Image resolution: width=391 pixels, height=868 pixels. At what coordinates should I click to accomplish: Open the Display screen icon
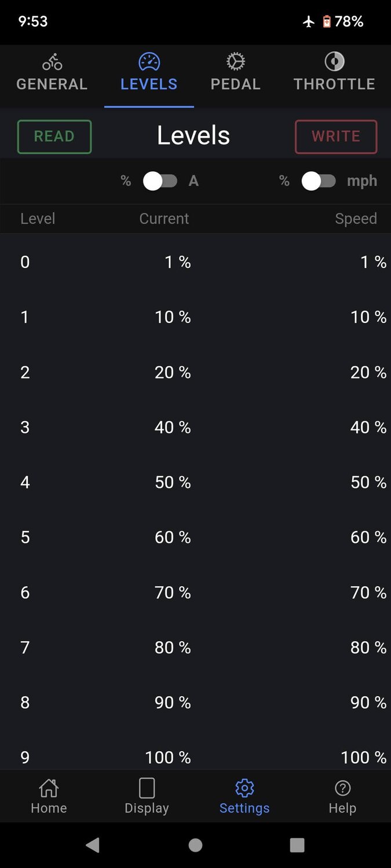pyautogui.click(x=147, y=788)
